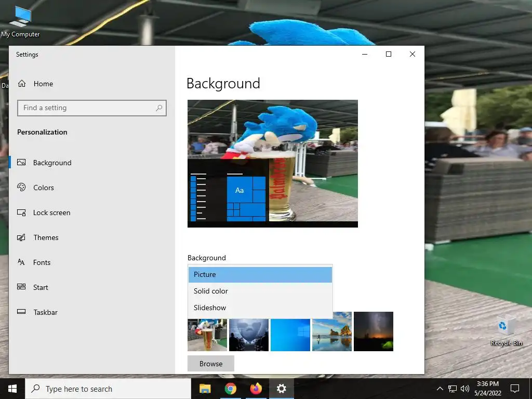Open File Explorer from the taskbar
532x399 pixels.
click(205, 389)
